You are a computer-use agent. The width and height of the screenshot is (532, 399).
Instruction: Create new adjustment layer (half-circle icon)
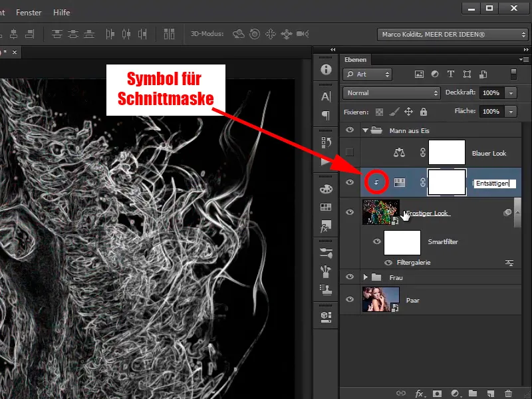pyautogui.click(x=455, y=393)
